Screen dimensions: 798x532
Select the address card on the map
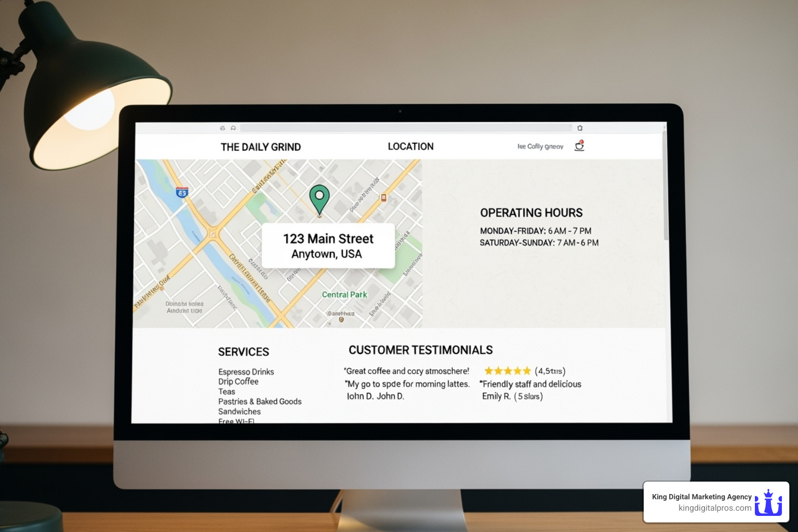click(x=328, y=245)
